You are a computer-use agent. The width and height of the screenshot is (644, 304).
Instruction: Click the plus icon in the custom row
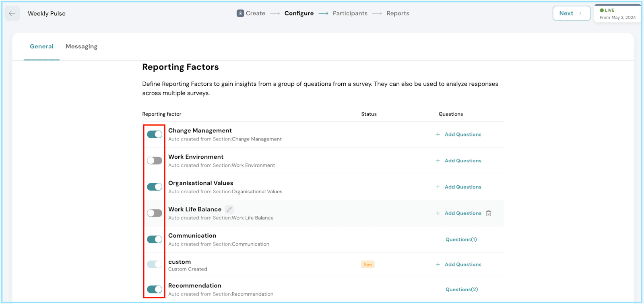[438, 265]
